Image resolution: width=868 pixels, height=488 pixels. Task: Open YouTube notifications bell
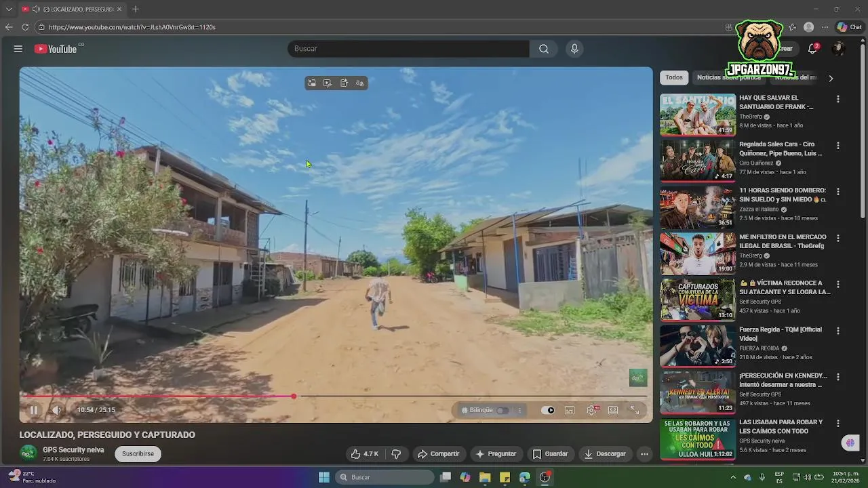coord(812,49)
